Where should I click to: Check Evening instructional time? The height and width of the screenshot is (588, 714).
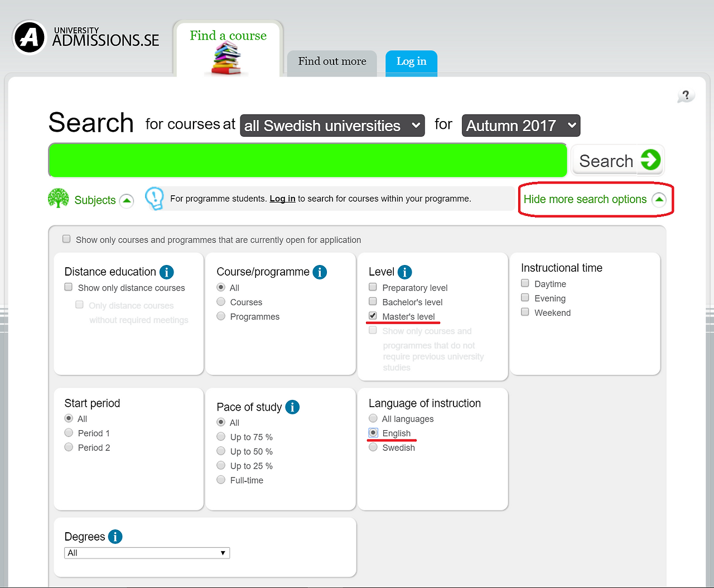click(x=525, y=297)
